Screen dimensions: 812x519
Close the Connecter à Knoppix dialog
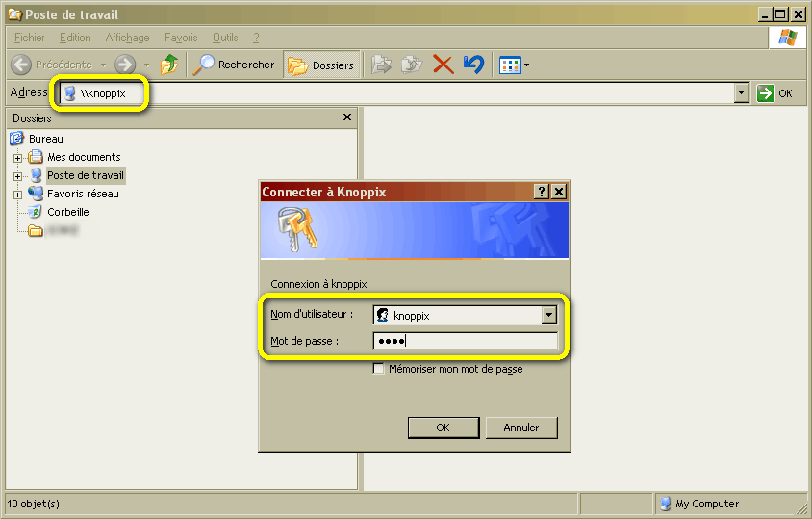tap(559, 192)
